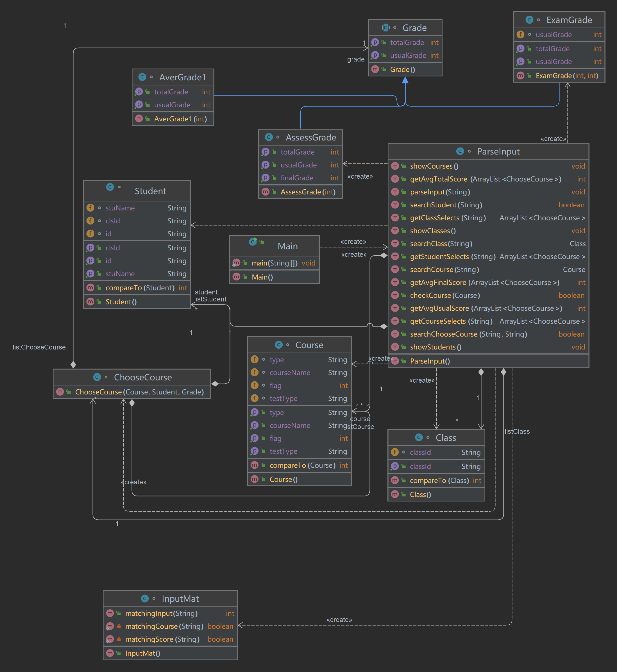Click the abstract class icon beside Grade
The height and width of the screenshot is (672, 617).
[385, 28]
